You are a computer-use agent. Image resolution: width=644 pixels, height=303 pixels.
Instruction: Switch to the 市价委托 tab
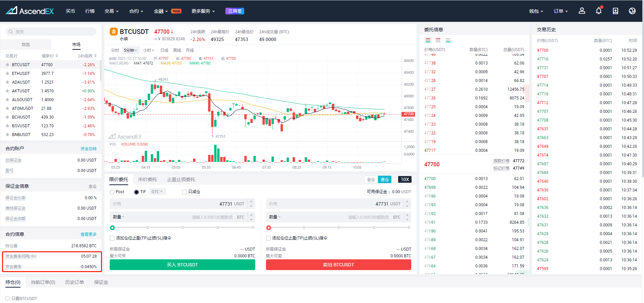(x=148, y=179)
